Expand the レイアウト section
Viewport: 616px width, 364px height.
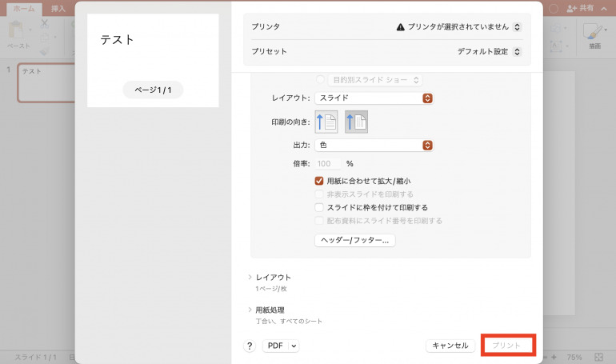coord(250,278)
